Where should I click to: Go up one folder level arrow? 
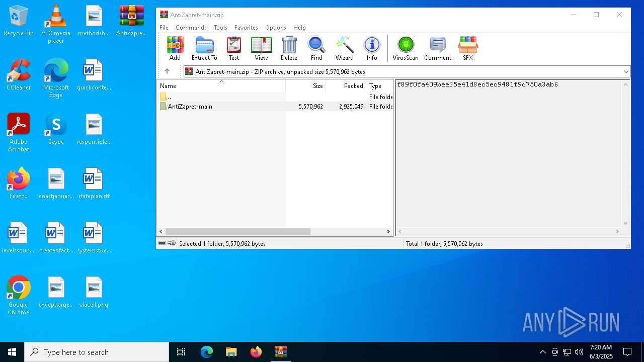(167, 71)
